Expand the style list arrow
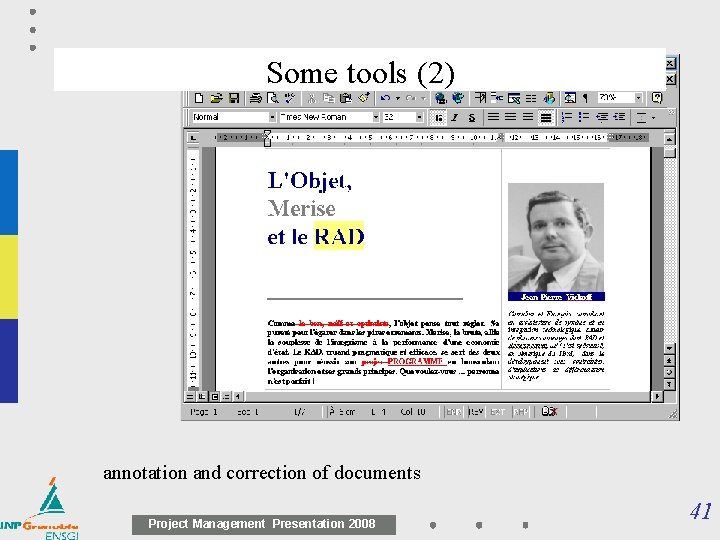 pyautogui.click(x=272, y=117)
